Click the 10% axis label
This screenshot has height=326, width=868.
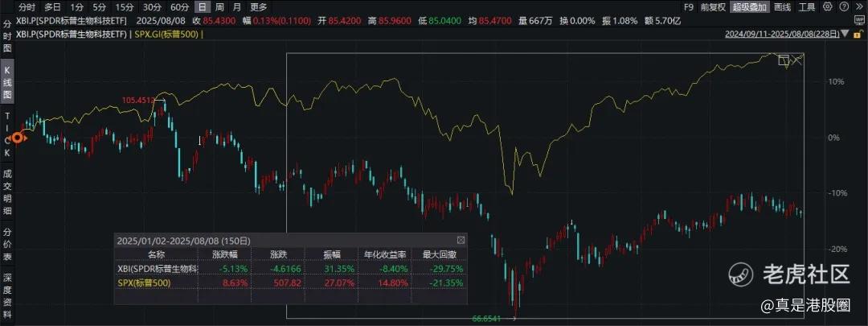837,81
